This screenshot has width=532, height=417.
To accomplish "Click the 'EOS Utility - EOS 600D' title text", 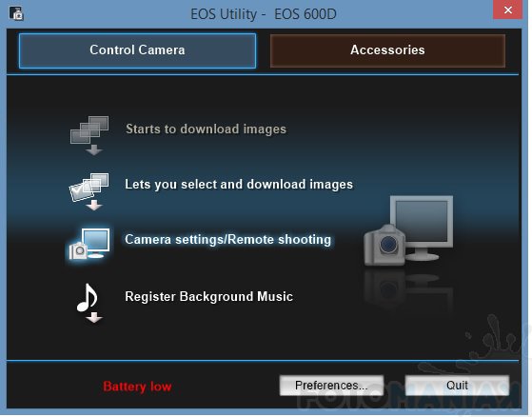I will (264, 14).
